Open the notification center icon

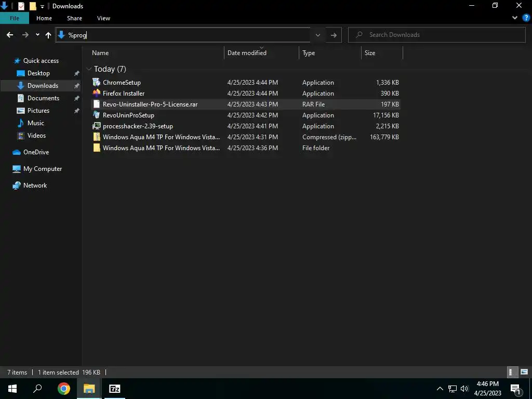coord(515,389)
